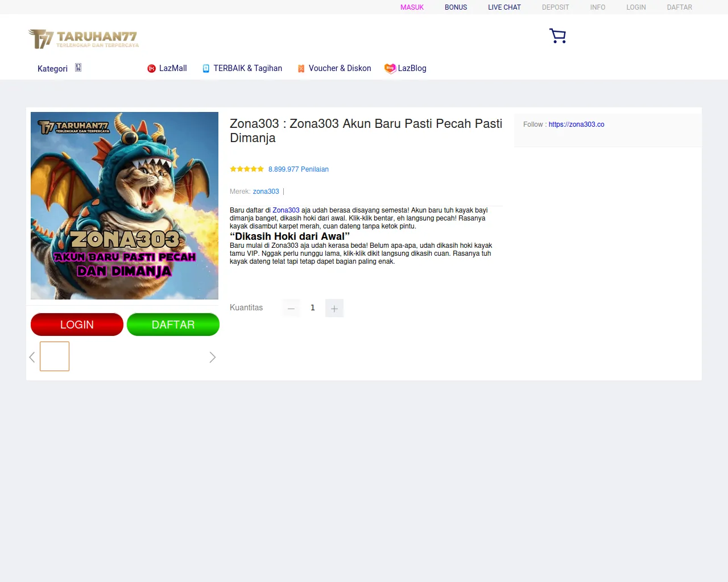The image size is (728, 582).
Task: Click the LazMall red icon
Action: [151, 69]
